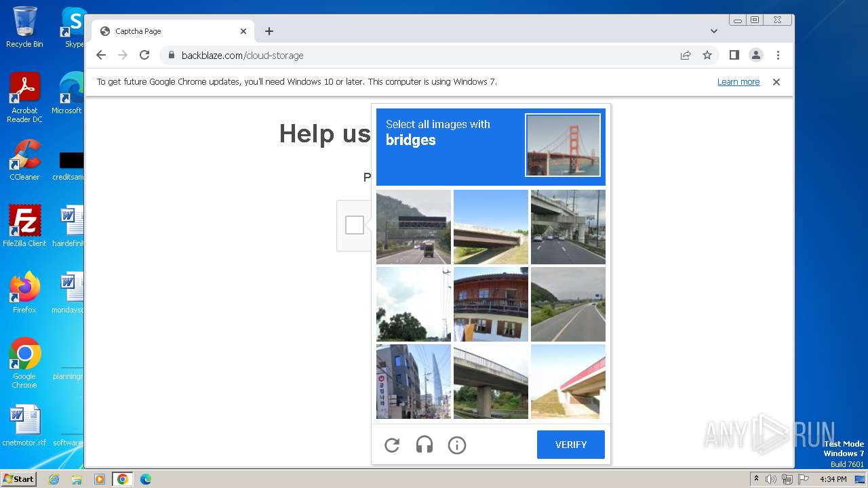Open captcha help info icon
The width and height of the screenshot is (868, 488).
457,445
